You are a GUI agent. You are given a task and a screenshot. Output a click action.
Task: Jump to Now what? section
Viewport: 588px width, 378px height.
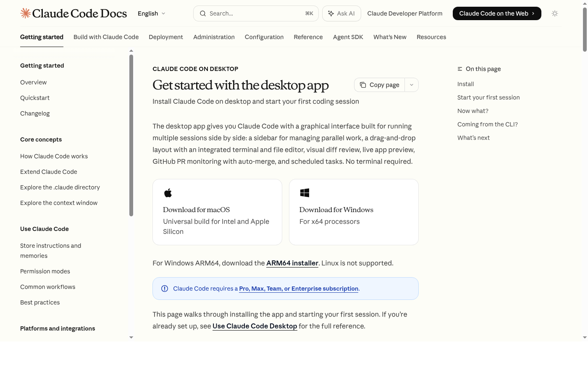(x=473, y=111)
